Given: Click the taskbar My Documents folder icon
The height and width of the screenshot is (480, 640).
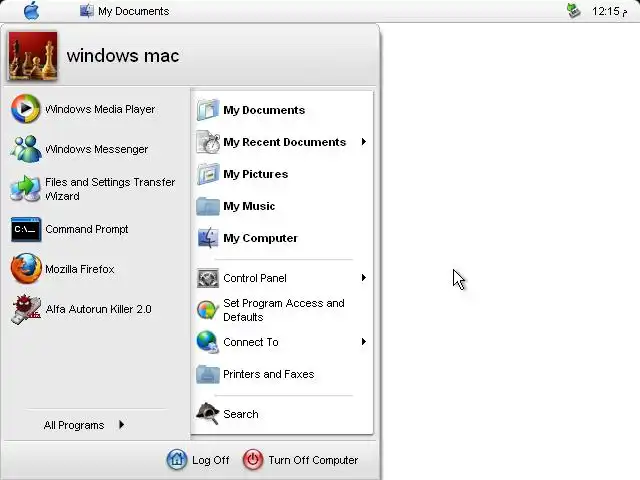Looking at the screenshot, I should point(87,11).
